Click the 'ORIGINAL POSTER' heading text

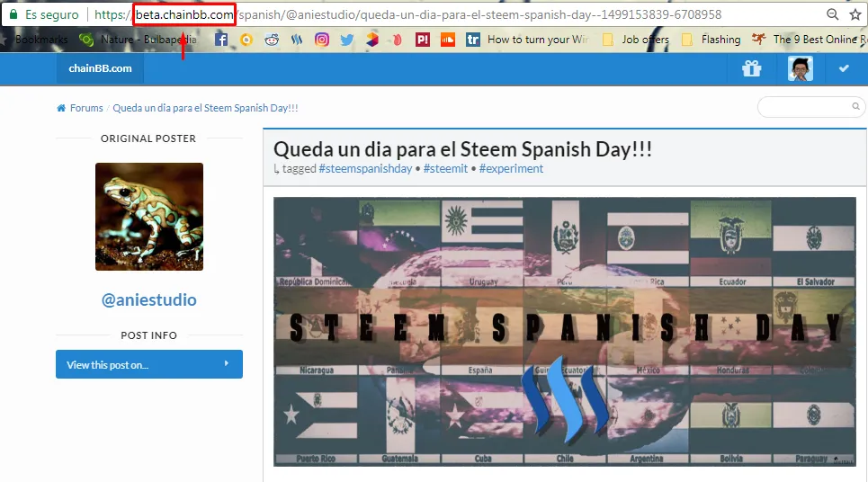coord(148,138)
